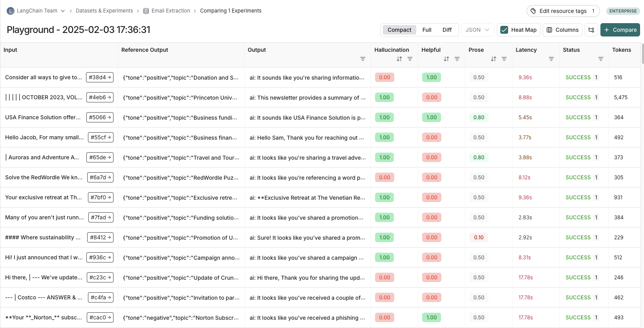Open example #c23c link
Image resolution: width=644 pixels, height=328 pixels.
pos(100,277)
